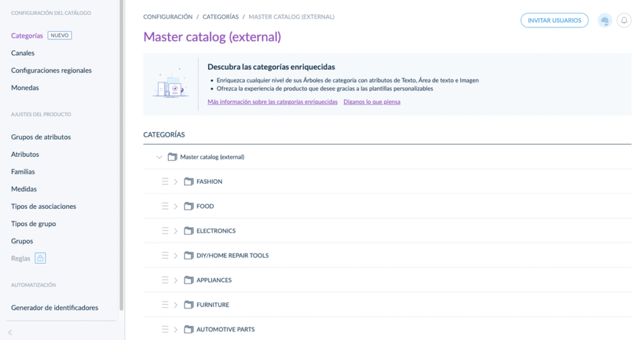Go to Grupos de atributos
The image size is (644, 340).
pyautogui.click(x=41, y=137)
